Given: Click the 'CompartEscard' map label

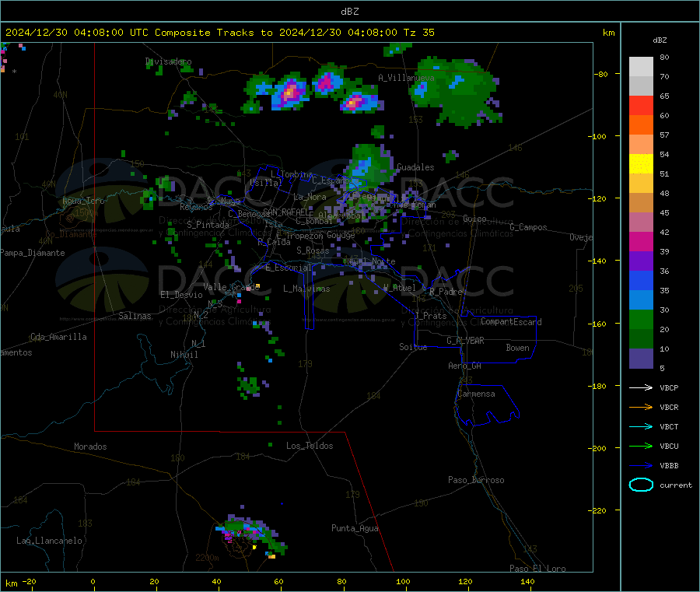Looking at the screenshot, I should [x=511, y=321].
